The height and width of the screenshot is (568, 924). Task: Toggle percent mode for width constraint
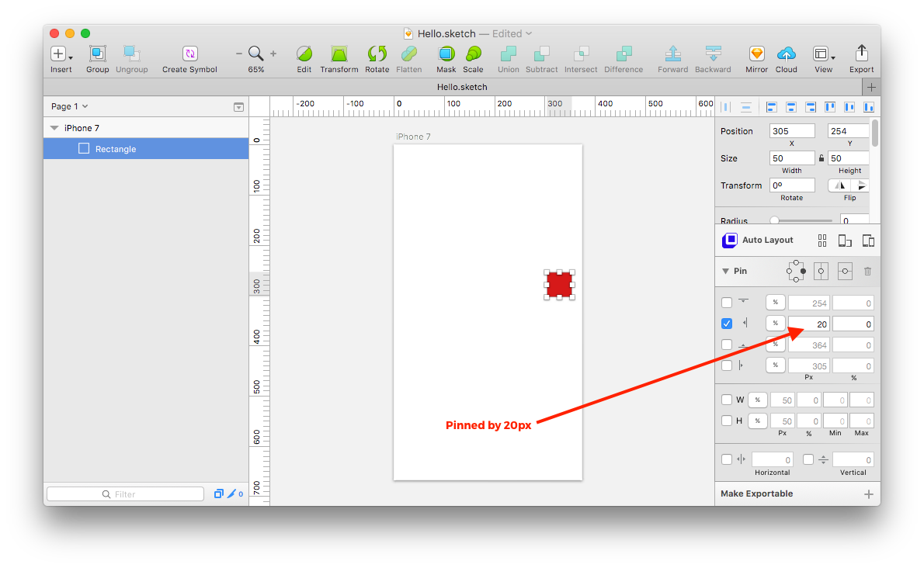pos(757,400)
